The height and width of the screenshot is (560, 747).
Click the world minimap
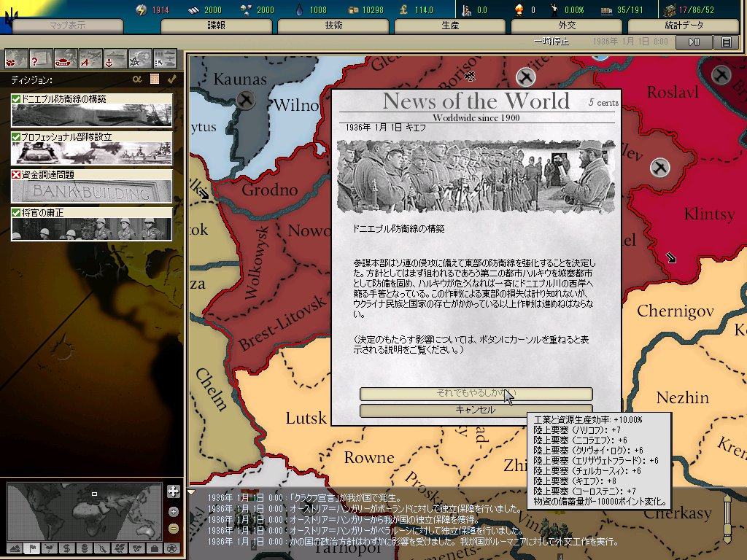[x=85, y=513]
